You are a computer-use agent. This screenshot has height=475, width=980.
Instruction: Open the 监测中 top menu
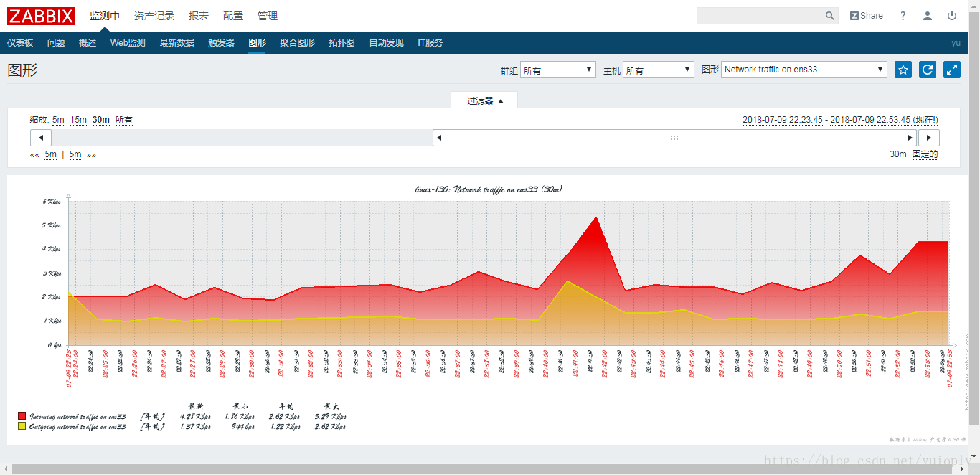pyautogui.click(x=105, y=16)
